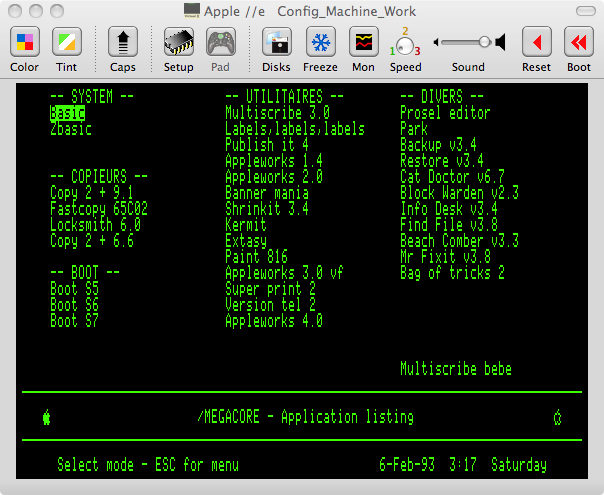Toggle the Tint display mode icon
Image resolution: width=604 pixels, height=495 pixels.
67,42
